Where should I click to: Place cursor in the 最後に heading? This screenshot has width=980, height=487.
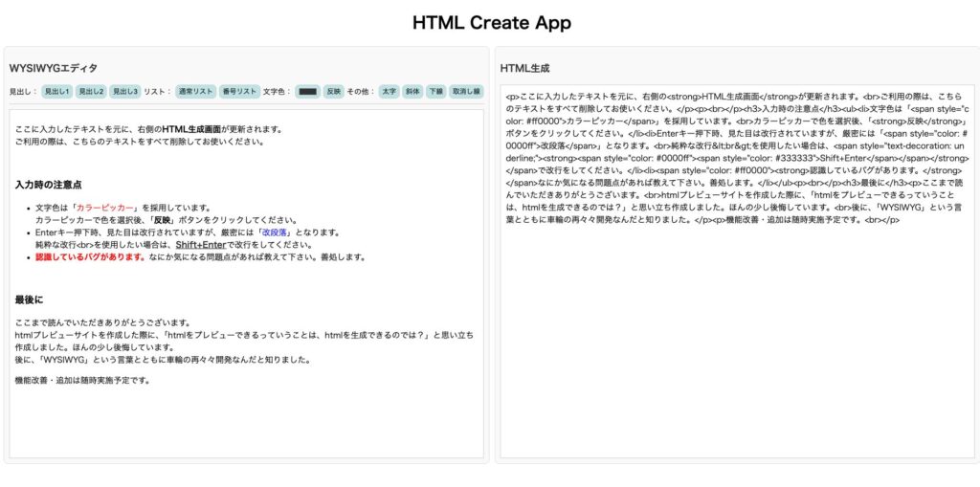29,299
